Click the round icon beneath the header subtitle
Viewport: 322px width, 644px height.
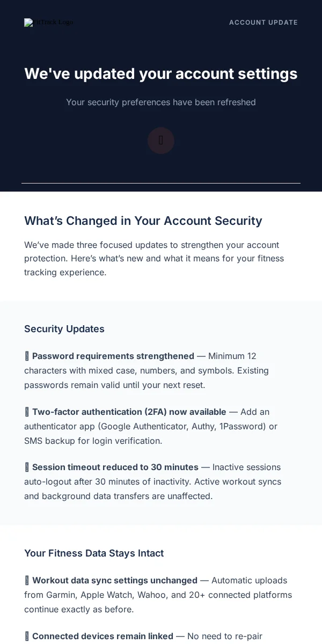click(161, 141)
